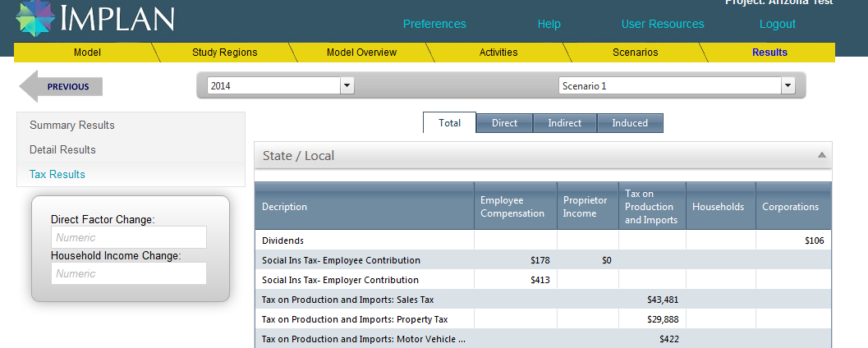
Task: Select the Indirect results tab
Action: [x=565, y=123]
